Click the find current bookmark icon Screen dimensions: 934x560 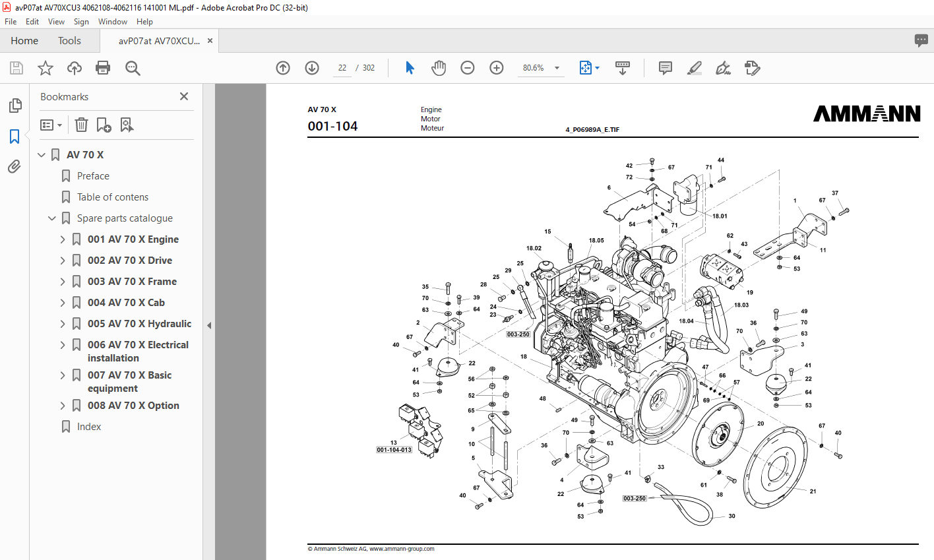127,125
